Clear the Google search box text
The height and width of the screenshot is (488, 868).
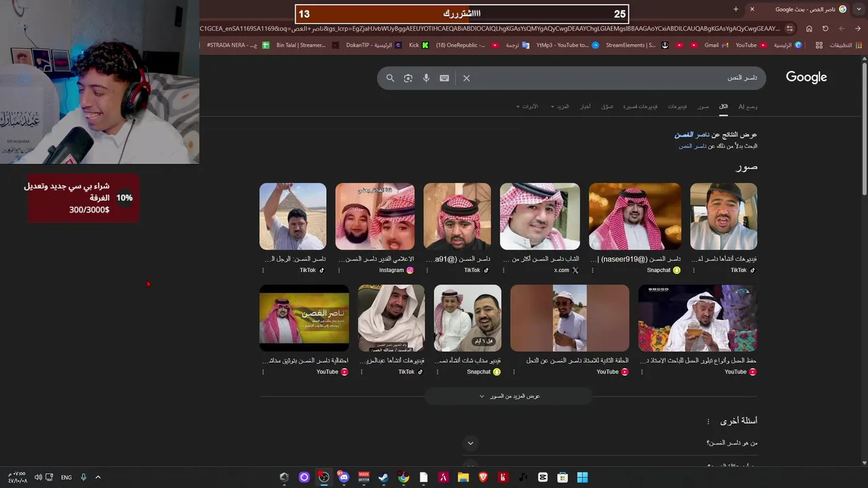click(467, 78)
